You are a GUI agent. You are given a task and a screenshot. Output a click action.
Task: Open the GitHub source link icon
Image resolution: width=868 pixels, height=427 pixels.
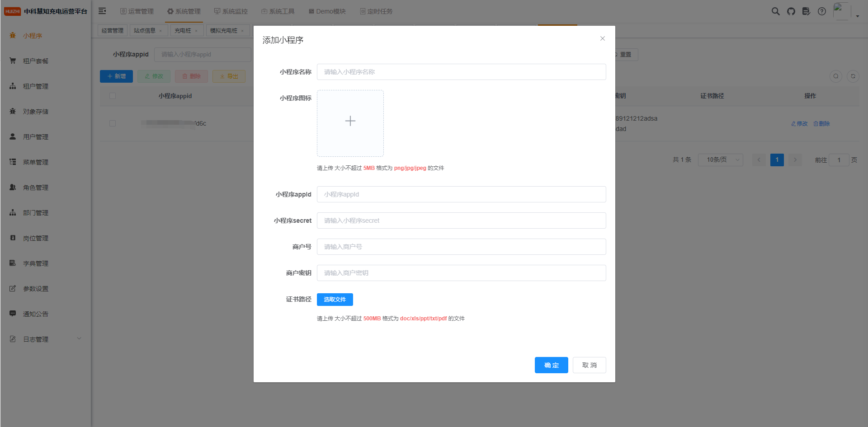791,11
